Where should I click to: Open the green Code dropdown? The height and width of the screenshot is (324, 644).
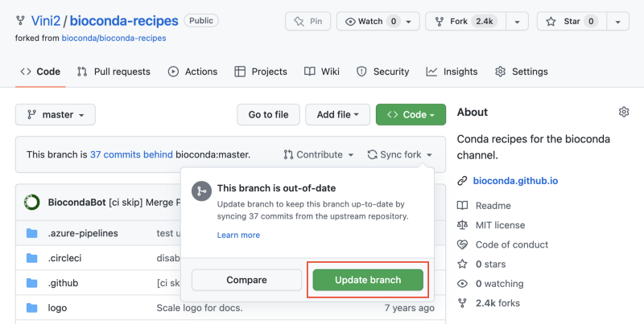[x=411, y=114]
